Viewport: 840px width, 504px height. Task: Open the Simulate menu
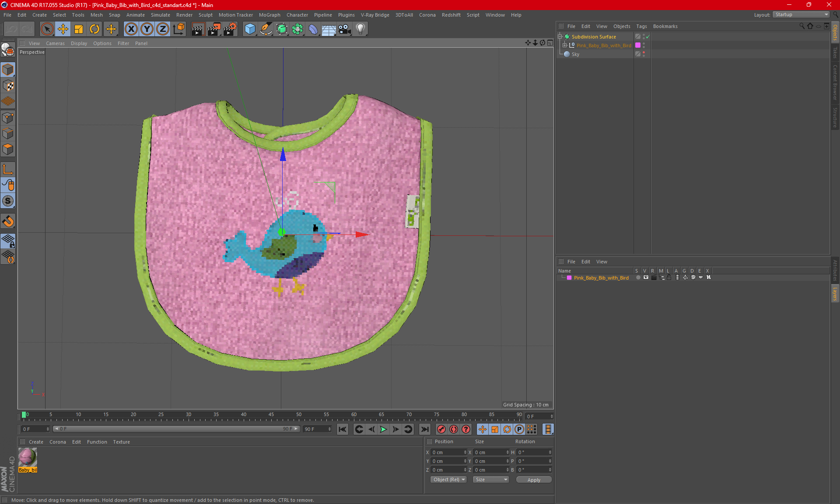pos(161,15)
